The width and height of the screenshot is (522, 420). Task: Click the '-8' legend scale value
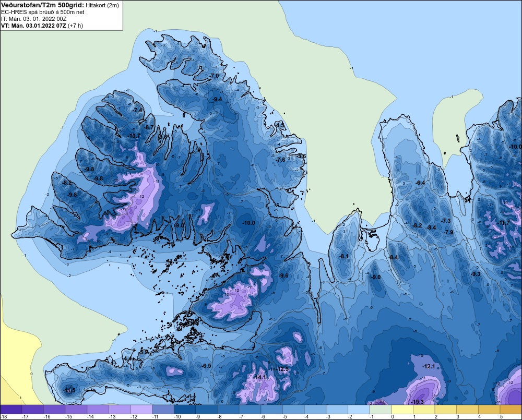coord(220,417)
